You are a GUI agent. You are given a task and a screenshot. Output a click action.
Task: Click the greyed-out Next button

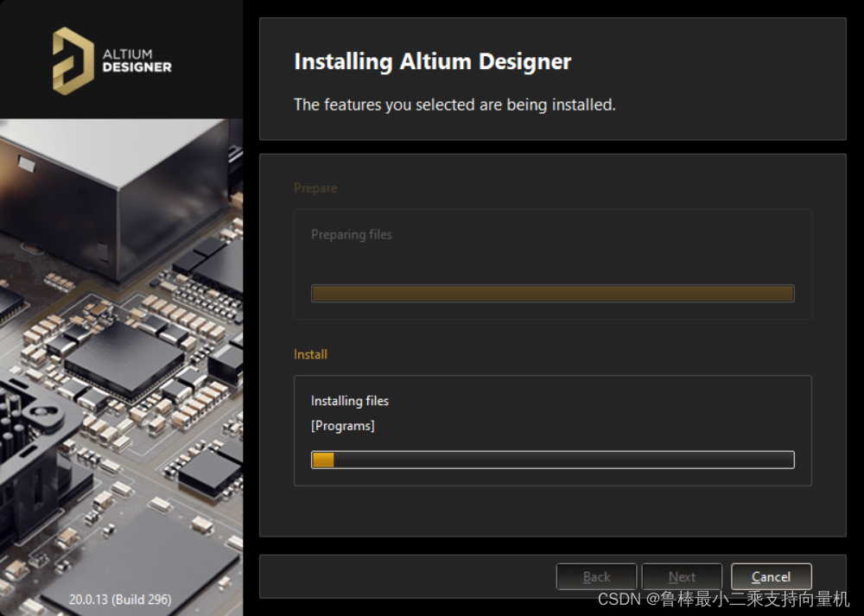pyautogui.click(x=682, y=577)
